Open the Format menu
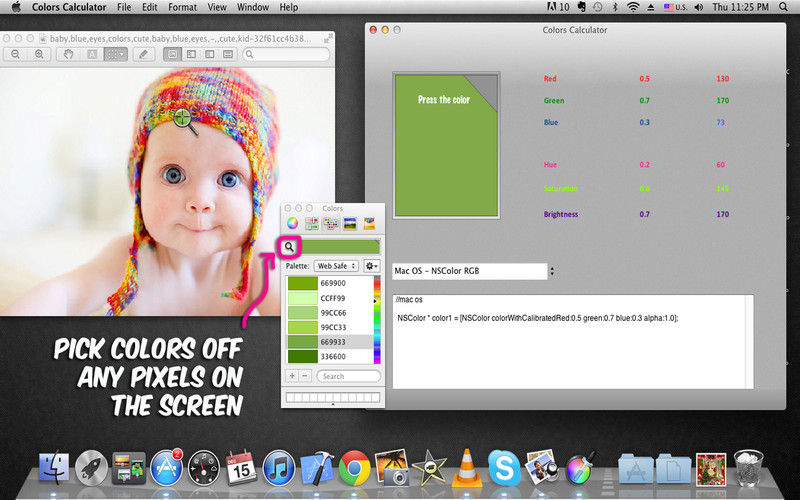This screenshot has width=800, height=500. click(x=182, y=7)
